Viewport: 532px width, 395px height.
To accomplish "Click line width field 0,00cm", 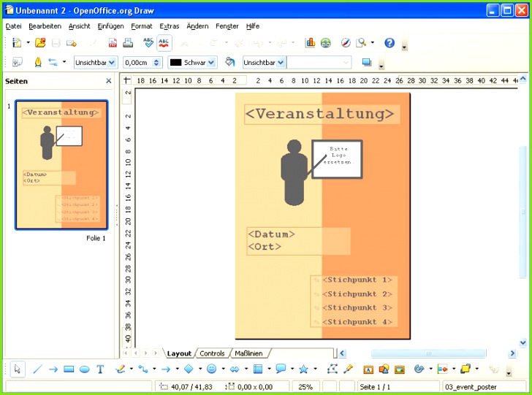I will 137,62.
